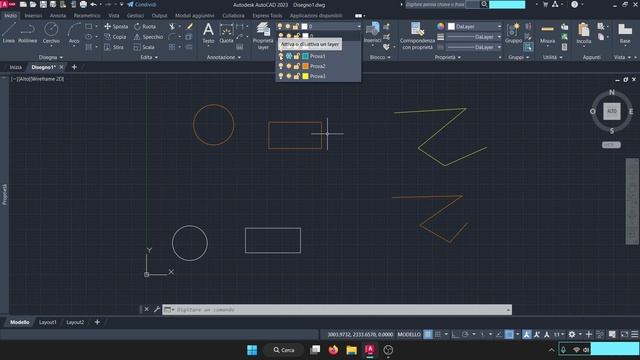Image resolution: width=640 pixels, height=360 pixels.
Task: Expand the Edita panel dropdown
Action: click(x=149, y=58)
